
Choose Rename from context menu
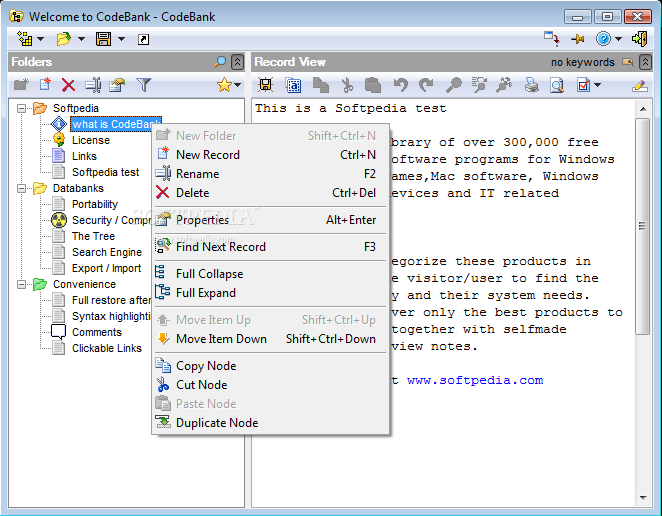(x=270, y=174)
